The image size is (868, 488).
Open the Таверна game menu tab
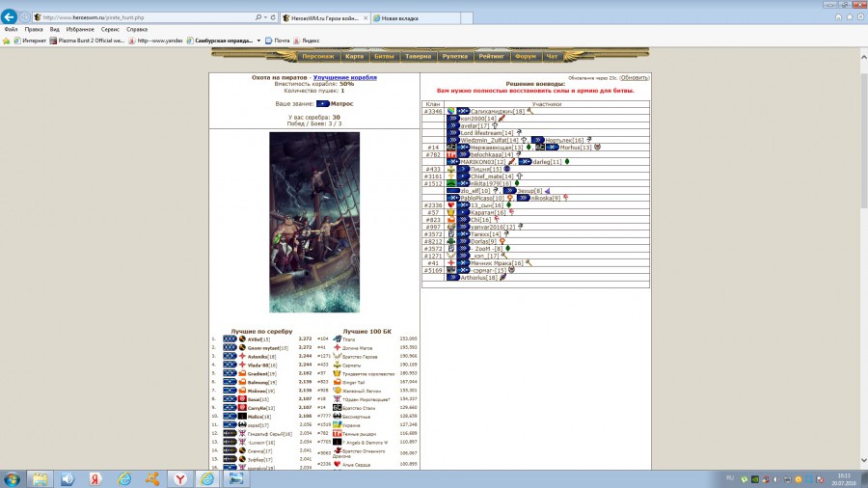click(x=418, y=57)
